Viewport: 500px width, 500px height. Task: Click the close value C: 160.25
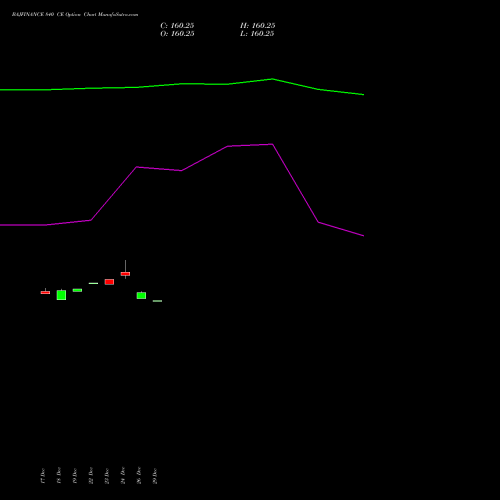click(177, 26)
